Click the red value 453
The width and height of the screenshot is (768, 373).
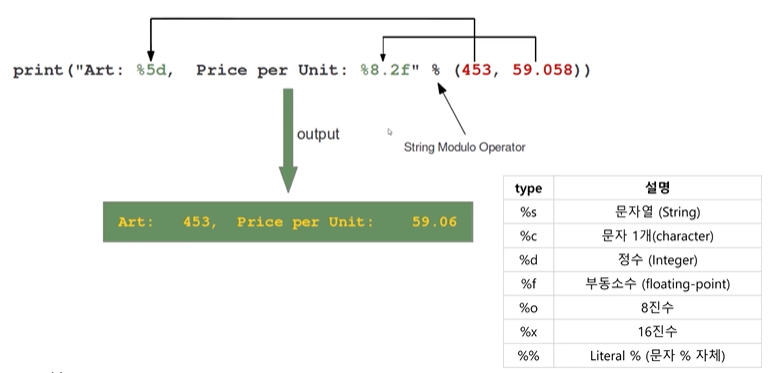477,70
